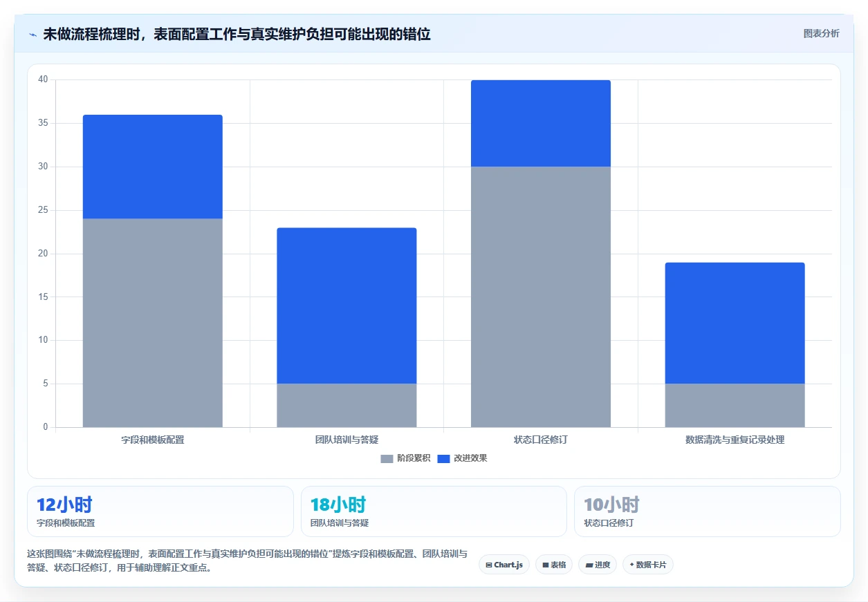
Task: Click the x-axis label 数据清洗与重复记录处理
Action: point(735,440)
